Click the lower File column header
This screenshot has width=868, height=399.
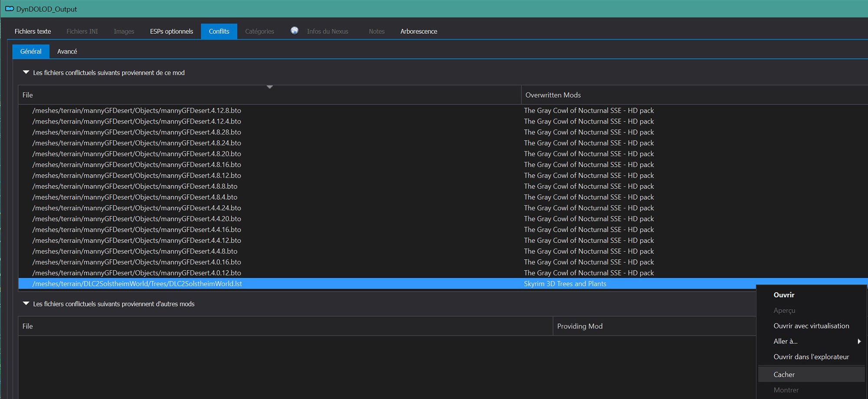286,326
